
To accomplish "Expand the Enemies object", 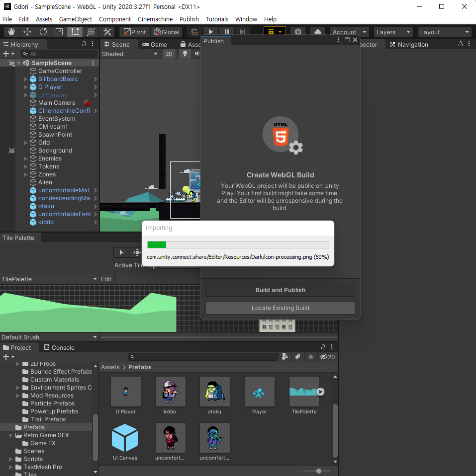I will click(x=25, y=159).
